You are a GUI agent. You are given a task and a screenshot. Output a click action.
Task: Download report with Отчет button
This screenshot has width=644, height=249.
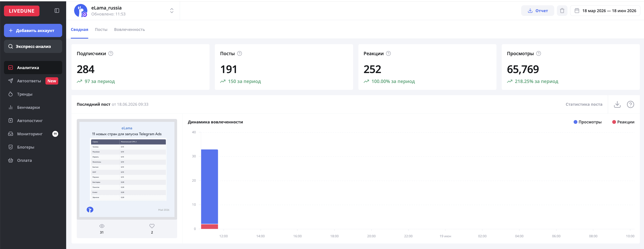pyautogui.click(x=537, y=11)
